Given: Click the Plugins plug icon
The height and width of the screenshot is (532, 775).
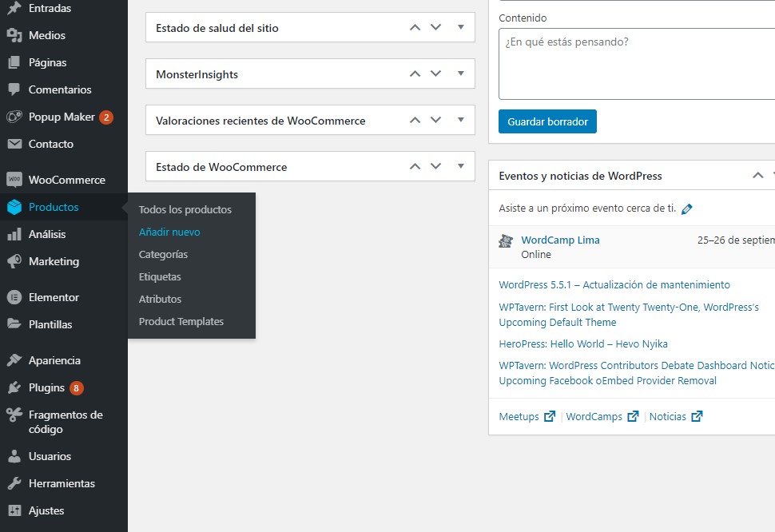Looking at the screenshot, I should click(x=14, y=387).
